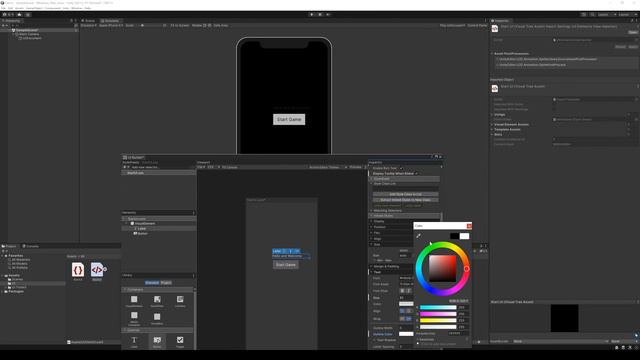Click the Start Game button in the UI Builder viewport

(285, 265)
